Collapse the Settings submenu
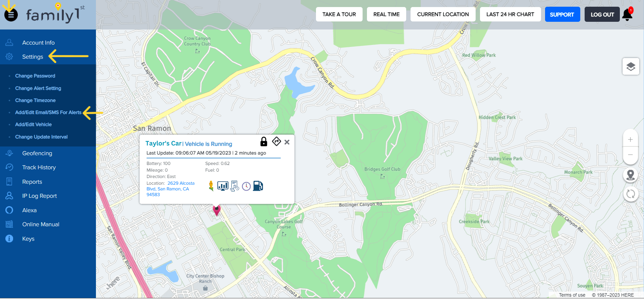644x299 pixels. (x=33, y=57)
